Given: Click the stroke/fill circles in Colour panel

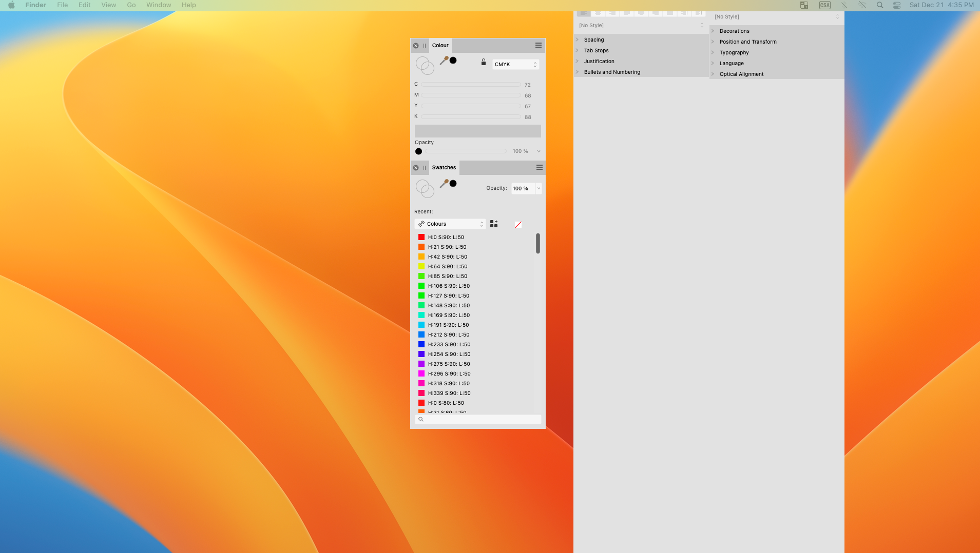Looking at the screenshot, I should 425,66.
